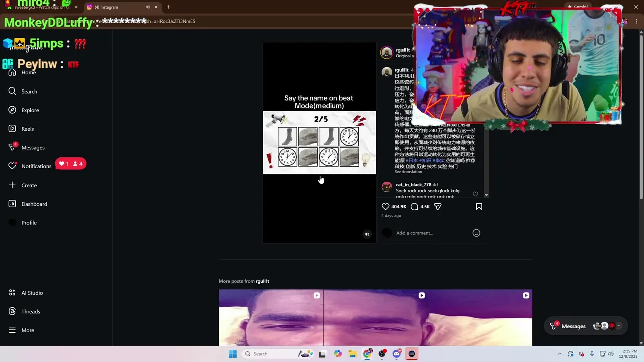
Task: Click the first related post thumbnail
Action: 271,318
